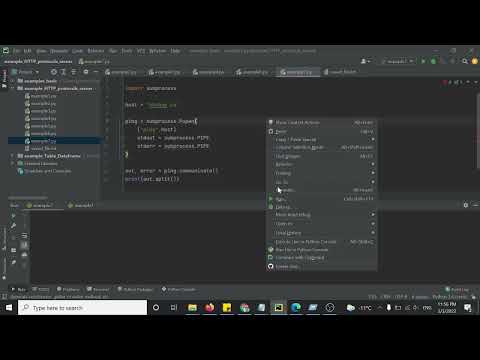Viewport: 480px width, 360px height.
Task: Open the File menu in menu bar
Action: point(16,51)
